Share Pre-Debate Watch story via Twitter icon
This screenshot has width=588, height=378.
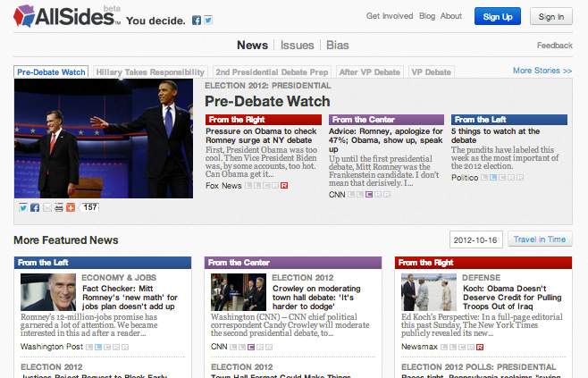23,207
